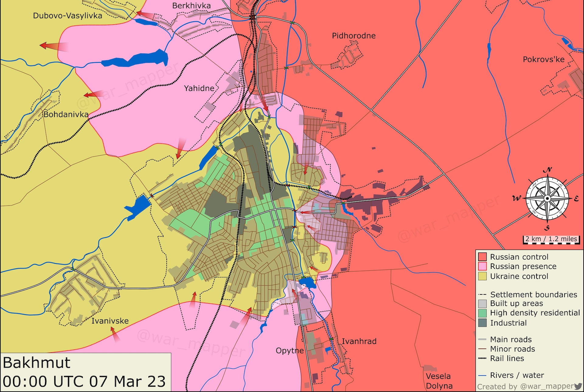Click the Rail lines legend symbol

(482, 359)
